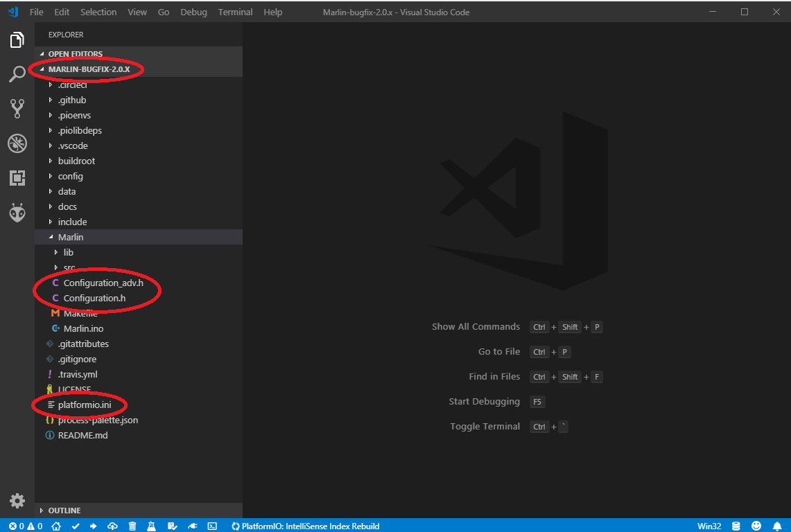791x532 pixels.
Task: Open the .gitignore file
Action: click(139, 359)
